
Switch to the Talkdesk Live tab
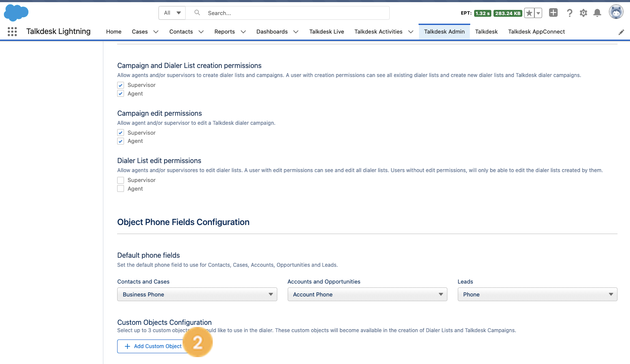pos(326,31)
